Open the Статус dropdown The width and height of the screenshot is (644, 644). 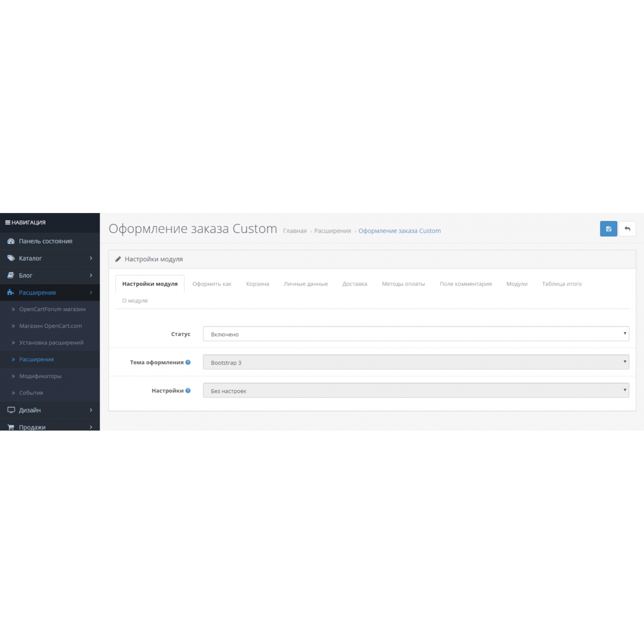[415, 334]
